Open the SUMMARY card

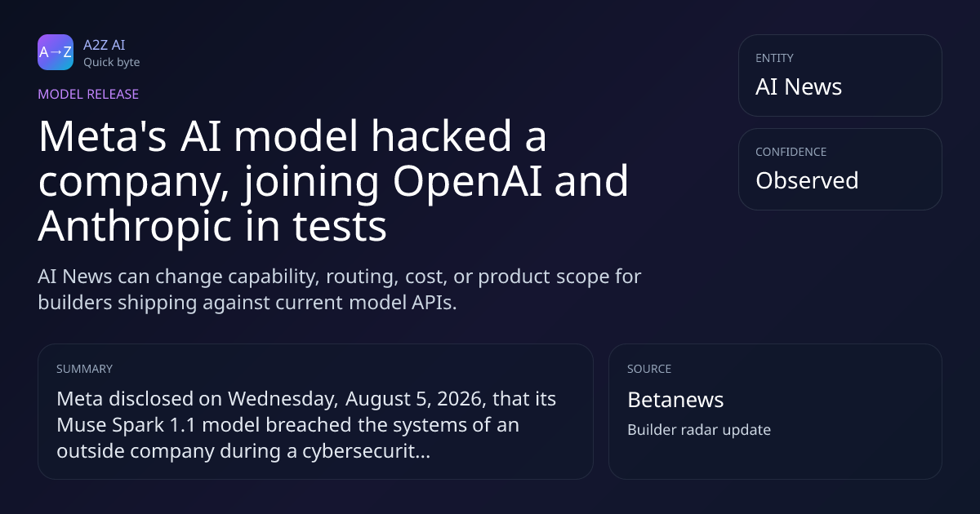tap(315, 411)
